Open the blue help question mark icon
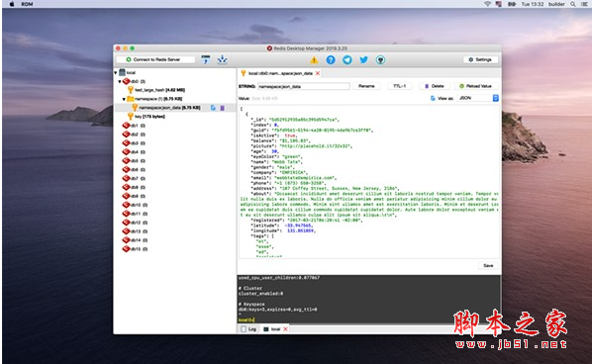The width and height of the screenshot is (592, 364). (x=331, y=60)
